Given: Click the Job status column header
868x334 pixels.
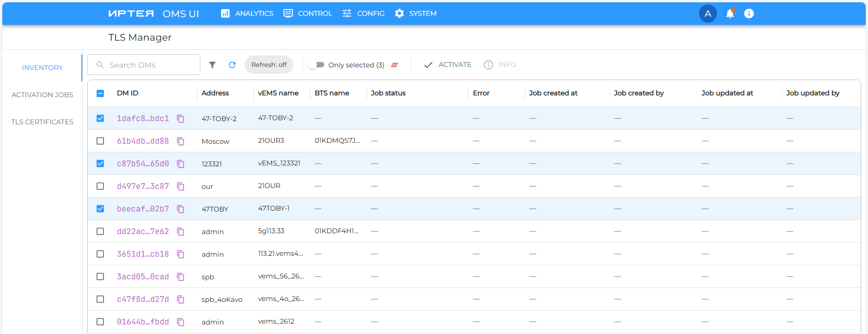Looking at the screenshot, I should click(388, 93).
